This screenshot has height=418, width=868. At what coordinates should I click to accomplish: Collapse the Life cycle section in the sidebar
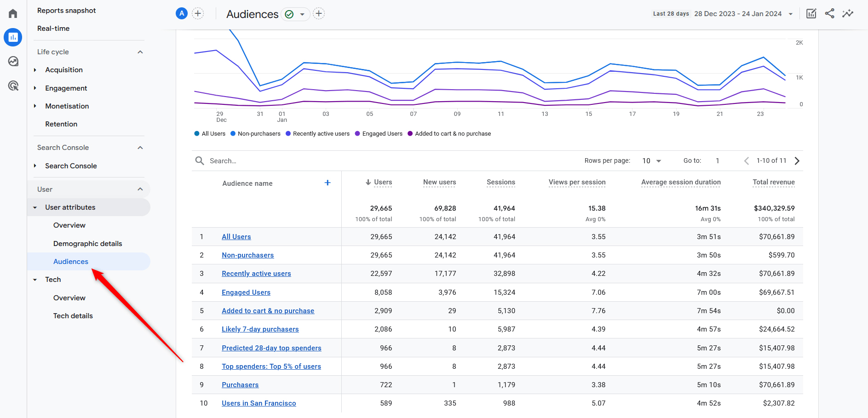(x=140, y=52)
